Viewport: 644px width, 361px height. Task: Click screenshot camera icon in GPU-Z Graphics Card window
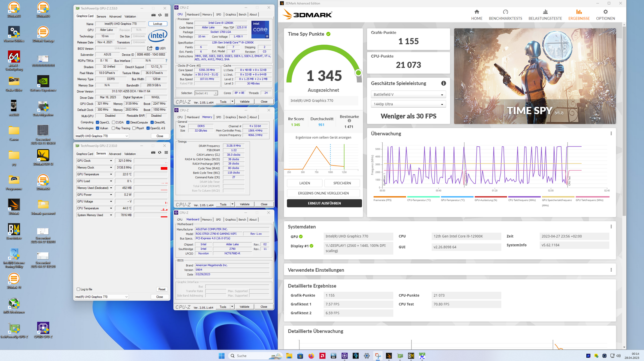point(153,15)
